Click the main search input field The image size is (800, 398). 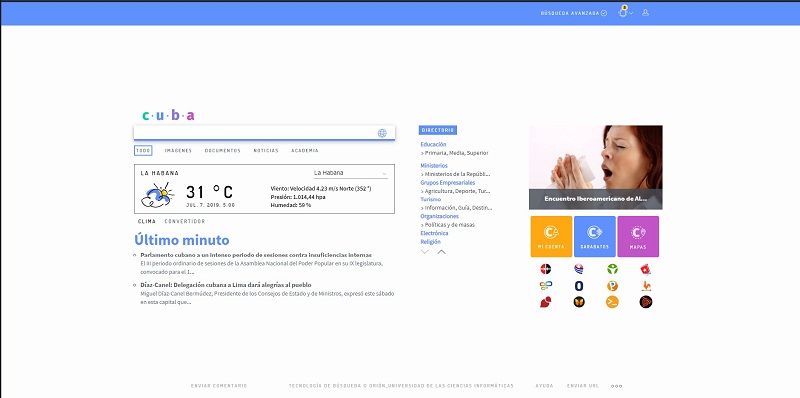[x=255, y=133]
